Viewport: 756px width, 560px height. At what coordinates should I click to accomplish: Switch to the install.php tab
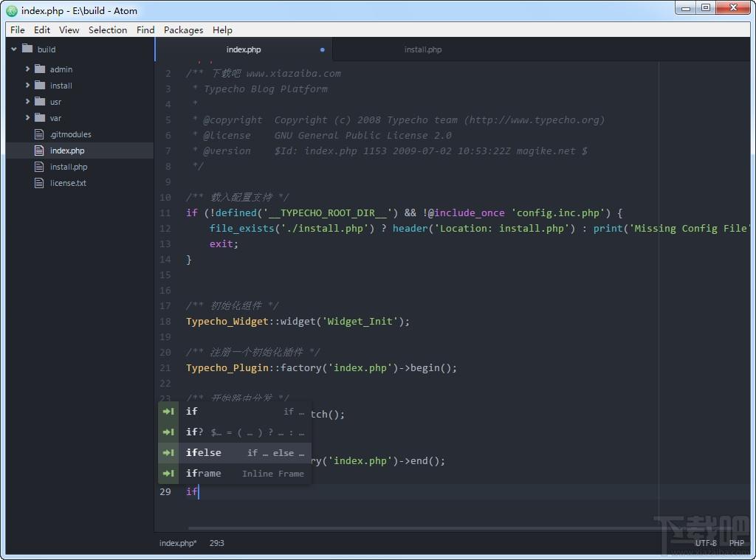(423, 49)
